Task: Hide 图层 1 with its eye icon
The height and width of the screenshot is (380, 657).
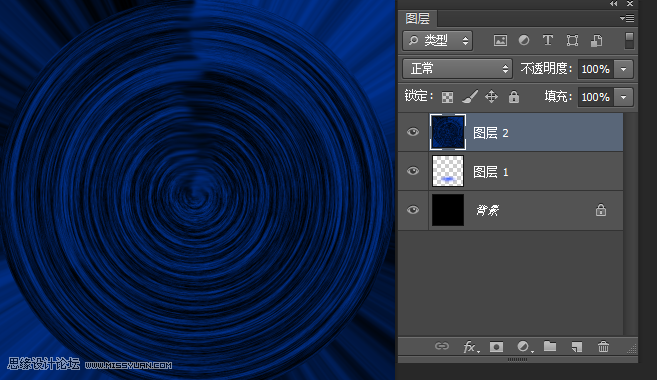Action: pos(413,171)
